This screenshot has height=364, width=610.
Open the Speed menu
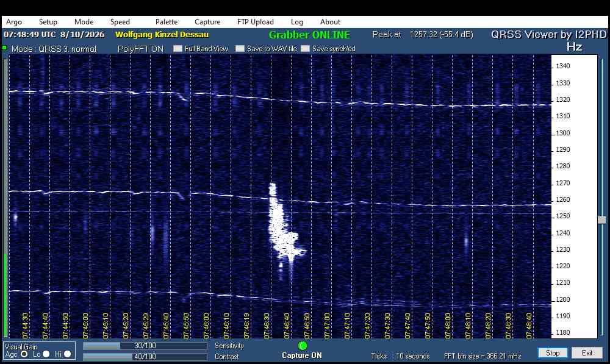coord(120,22)
